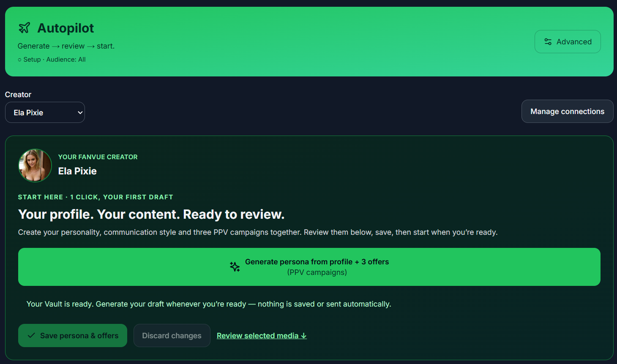This screenshot has width=617, height=364.
Task: Click 'Your Vault is ready' message
Action: point(209,304)
